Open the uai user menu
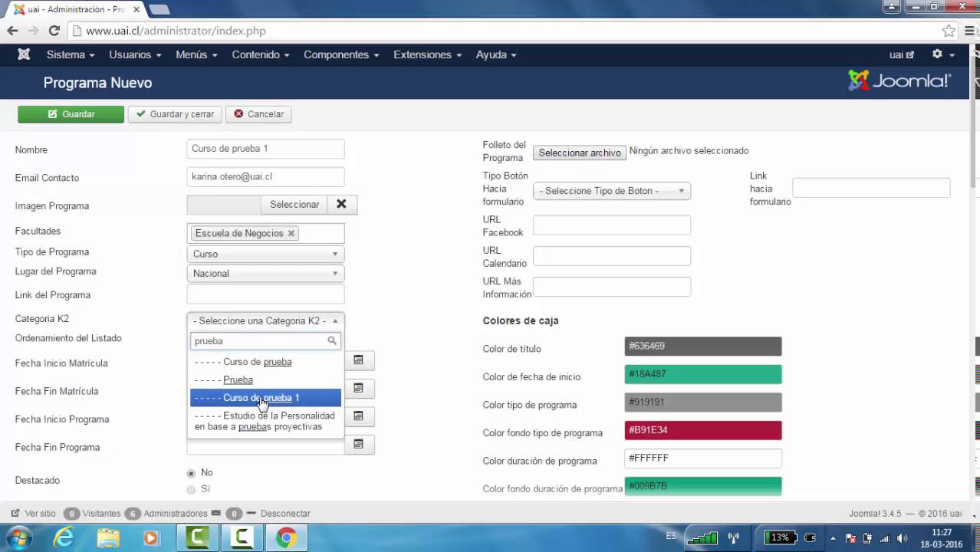 [x=902, y=54]
